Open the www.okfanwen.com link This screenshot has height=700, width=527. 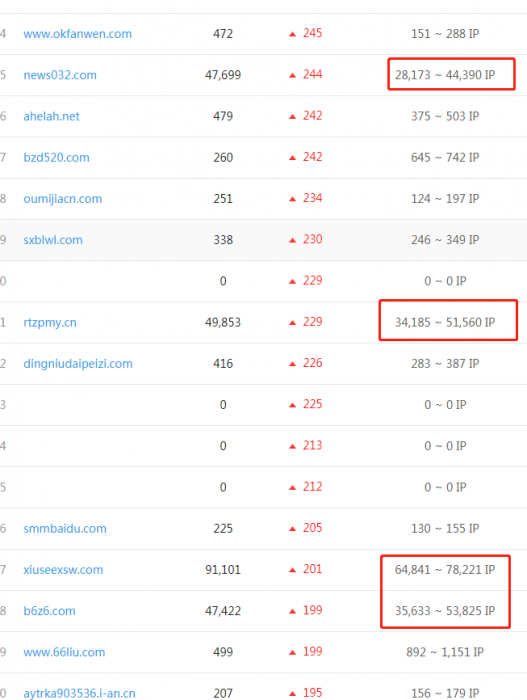coord(77,34)
